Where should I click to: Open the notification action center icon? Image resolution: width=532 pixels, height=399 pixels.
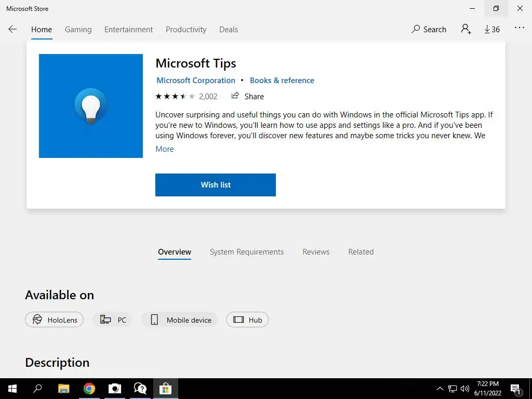[515, 389]
